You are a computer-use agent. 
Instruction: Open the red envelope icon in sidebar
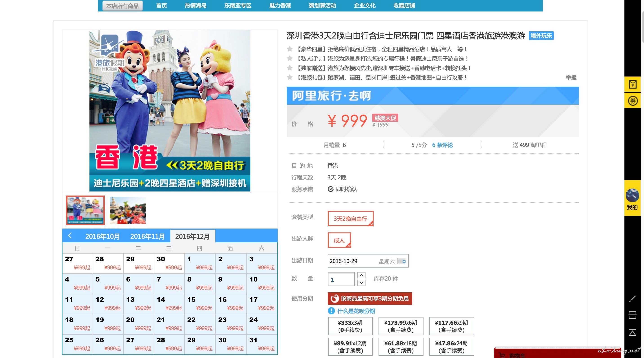tap(633, 85)
